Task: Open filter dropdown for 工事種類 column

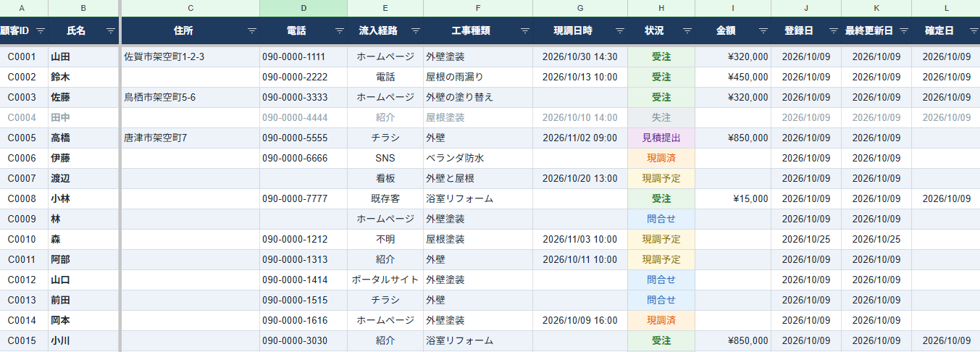Action: [525, 31]
